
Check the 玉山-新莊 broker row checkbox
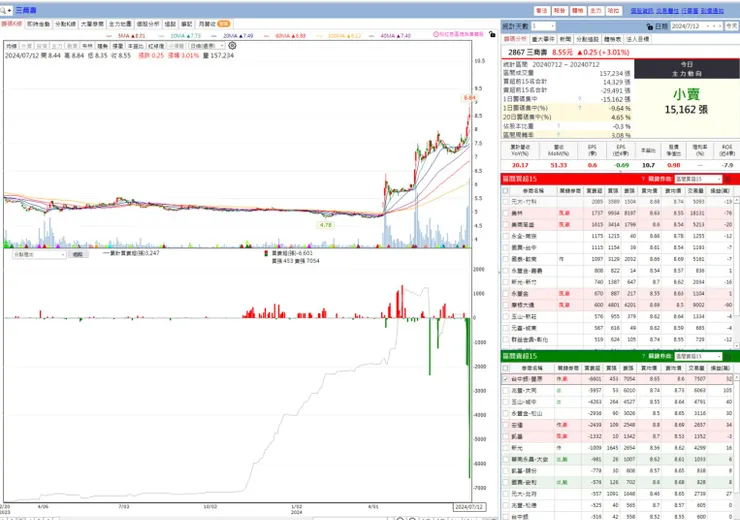506,316
